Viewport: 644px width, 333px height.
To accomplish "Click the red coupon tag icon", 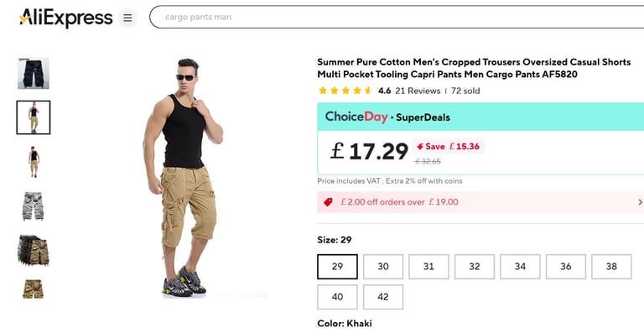I will (x=328, y=202).
